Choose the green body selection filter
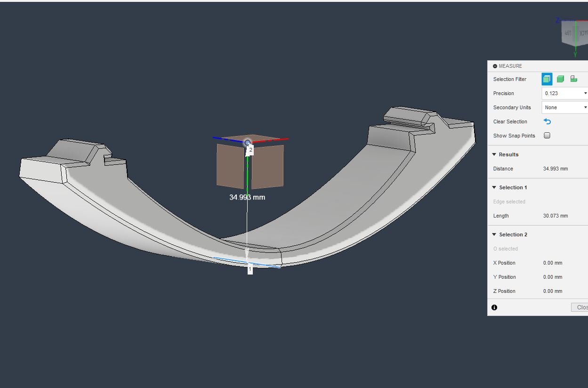Screen dimensions: 588x388 pyautogui.click(x=560, y=79)
